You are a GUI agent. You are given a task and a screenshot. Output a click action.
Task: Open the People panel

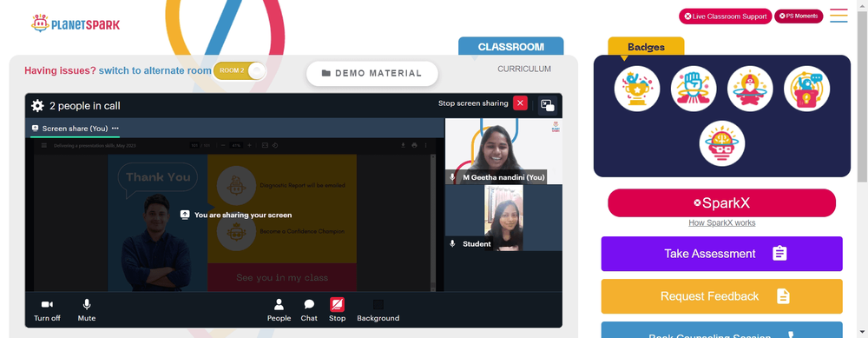(279, 310)
